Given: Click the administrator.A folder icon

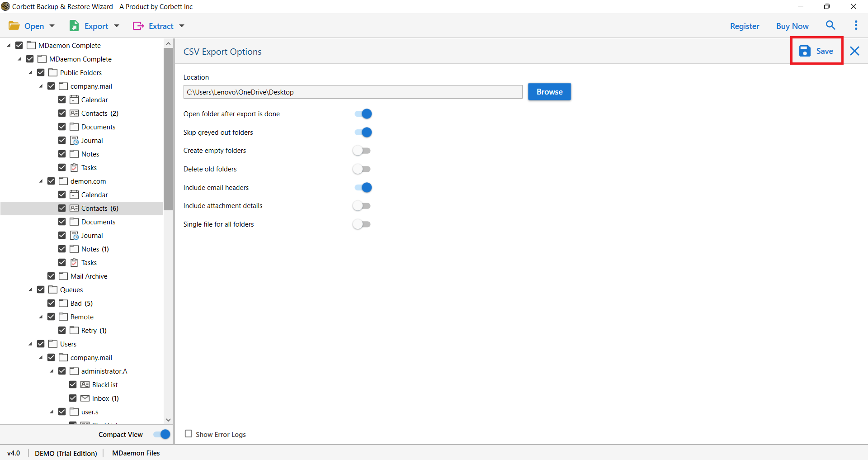Looking at the screenshot, I should click(x=74, y=371).
